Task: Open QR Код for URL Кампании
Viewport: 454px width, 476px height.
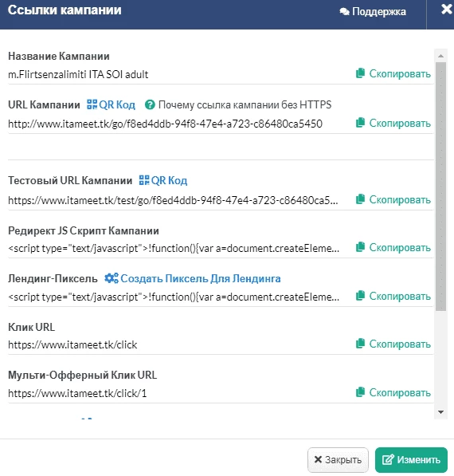Action: 111,104
